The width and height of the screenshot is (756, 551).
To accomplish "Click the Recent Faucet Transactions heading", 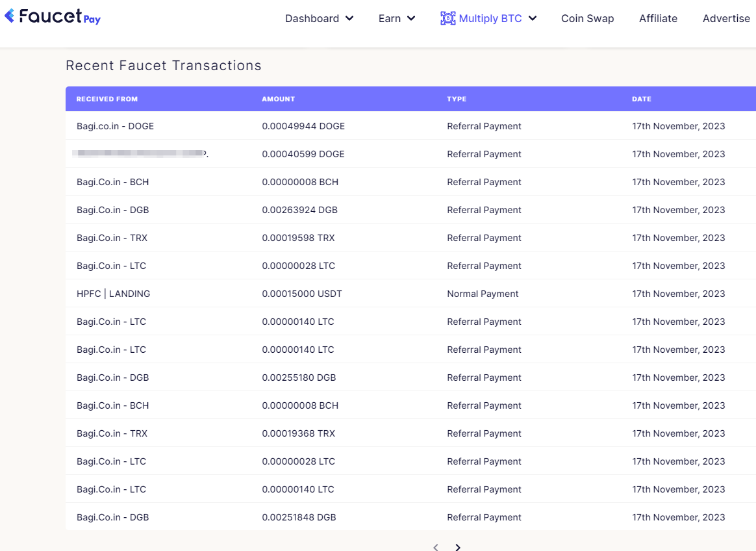I will coord(164,66).
